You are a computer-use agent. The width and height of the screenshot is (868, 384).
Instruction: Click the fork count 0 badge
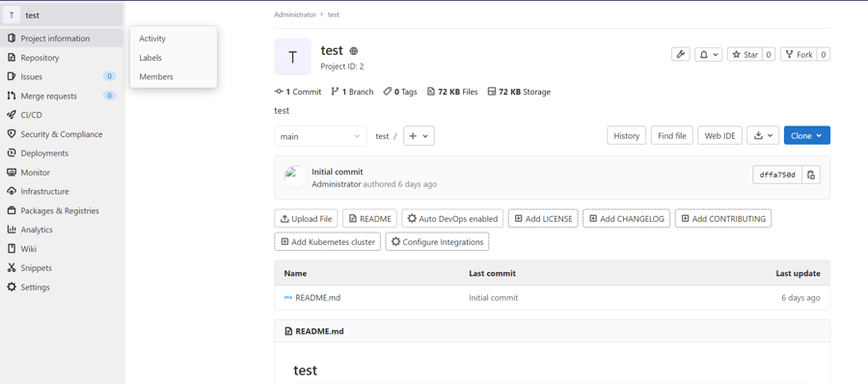pos(824,54)
